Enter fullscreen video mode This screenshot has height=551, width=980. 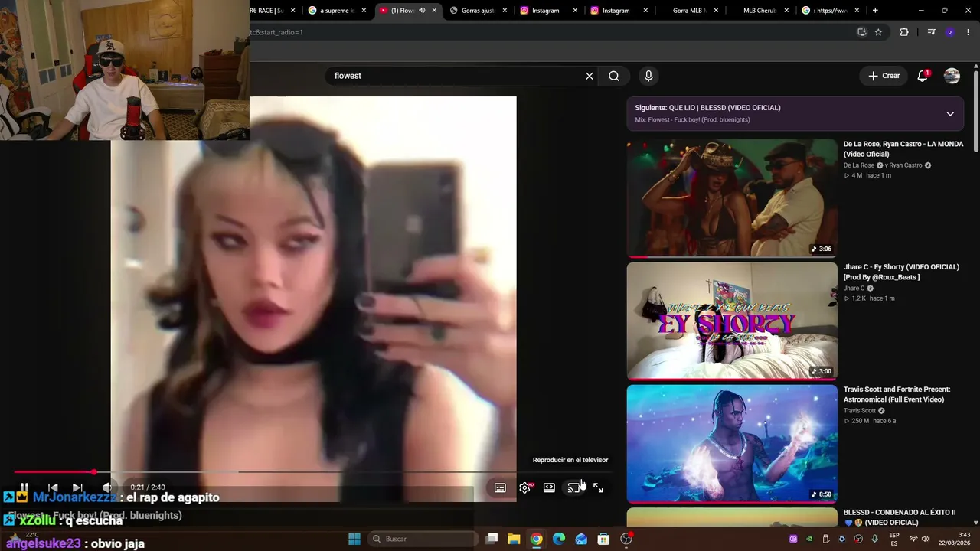[598, 487]
